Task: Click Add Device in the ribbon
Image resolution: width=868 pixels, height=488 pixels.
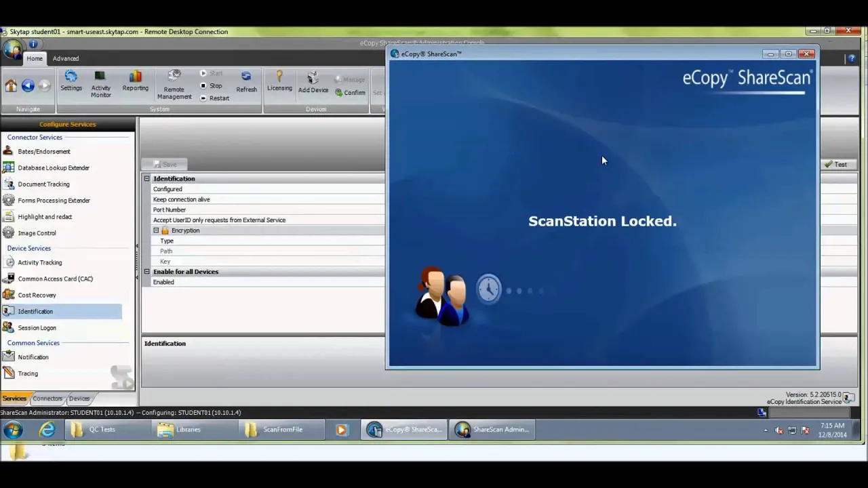Action: click(313, 83)
